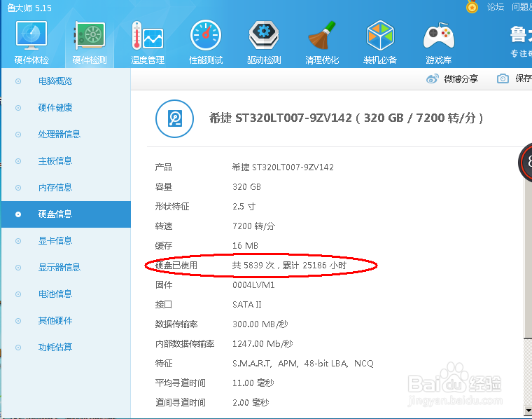Select 电脑概览 in the sidebar

click(55, 81)
